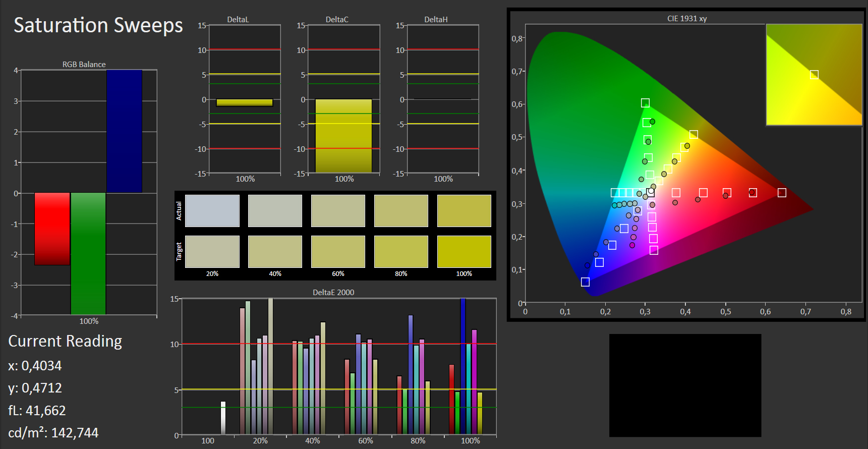Click the Actual row label
Viewport: 868px width, 449px height.
179,211
